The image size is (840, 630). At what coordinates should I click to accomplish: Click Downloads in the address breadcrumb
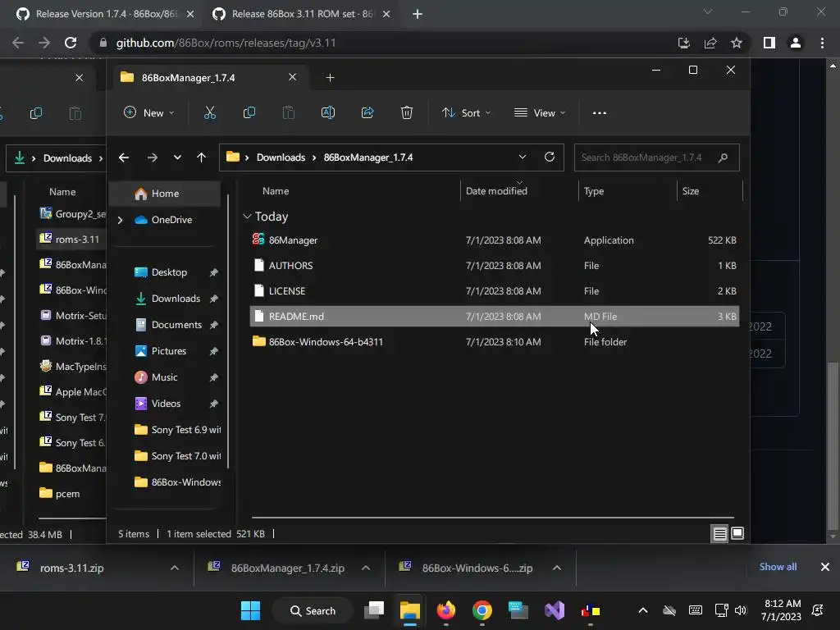click(x=281, y=157)
